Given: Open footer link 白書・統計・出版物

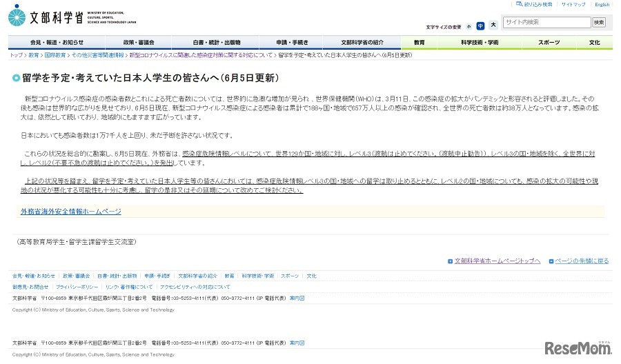Looking at the screenshot, I should click(x=117, y=276).
